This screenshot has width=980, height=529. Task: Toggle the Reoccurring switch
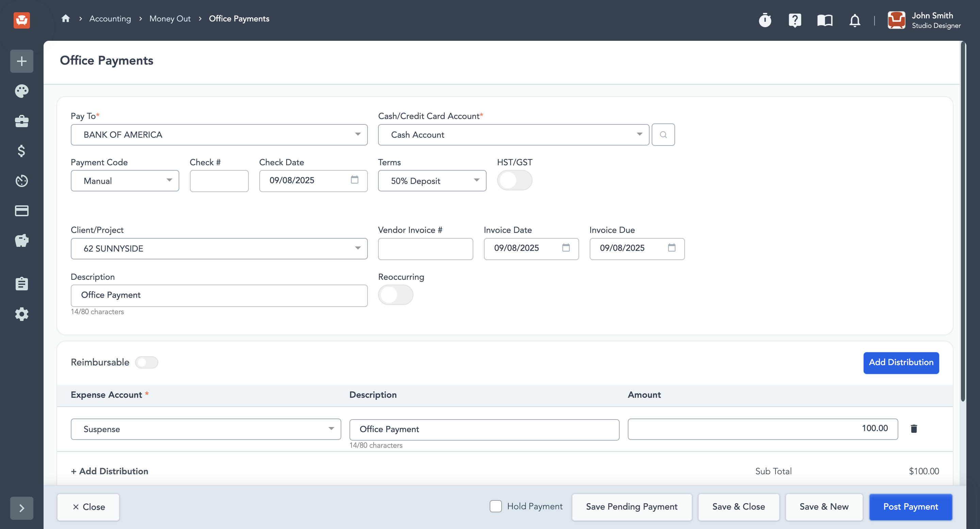pyautogui.click(x=395, y=294)
